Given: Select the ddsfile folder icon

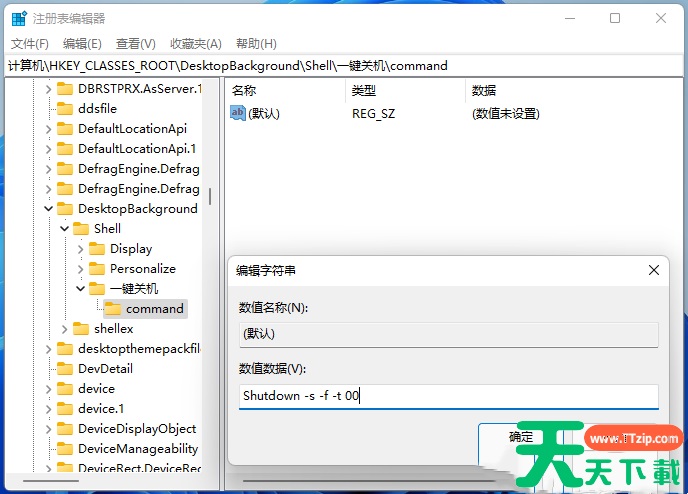Looking at the screenshot, I should pyautogui.click(x=65, y=108).
